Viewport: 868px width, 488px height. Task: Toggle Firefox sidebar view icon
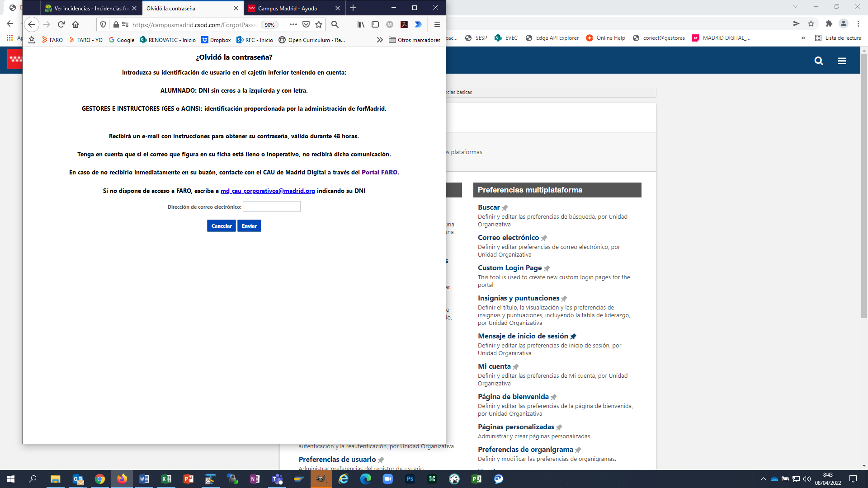tap(375, 24)
